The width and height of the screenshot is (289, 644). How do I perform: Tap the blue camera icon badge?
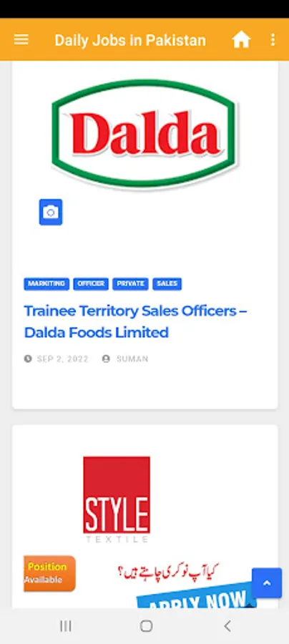click(51, 212)
